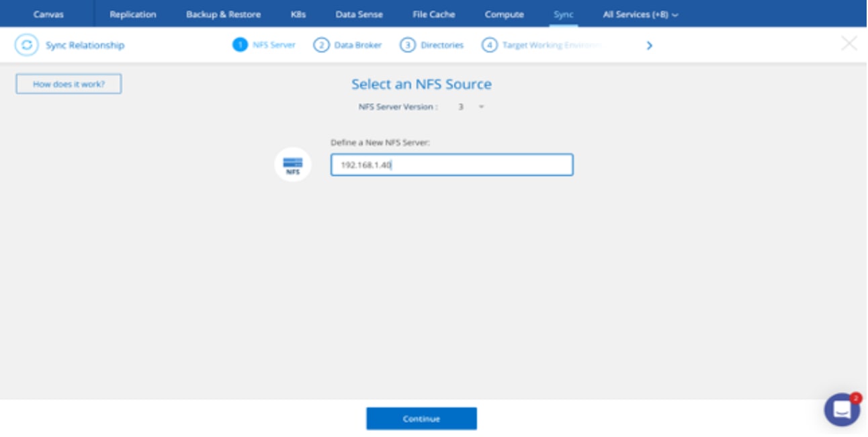Click the Sync Relationship circular arrows icon

click(26, 45)
